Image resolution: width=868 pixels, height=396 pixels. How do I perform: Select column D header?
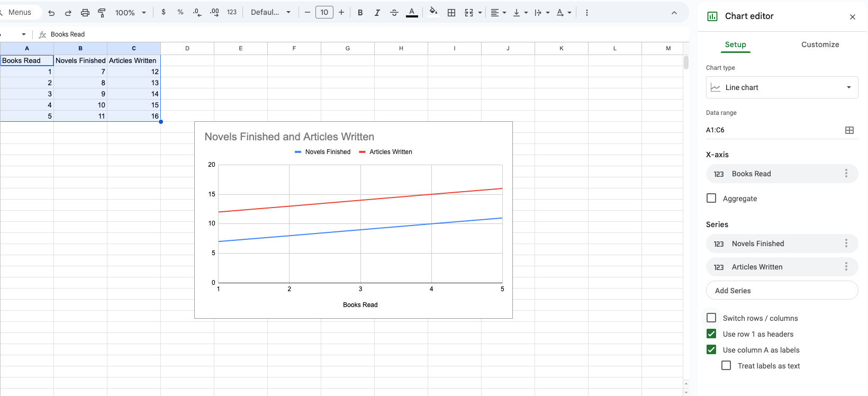pyautogui.click(x=187, y=48)
